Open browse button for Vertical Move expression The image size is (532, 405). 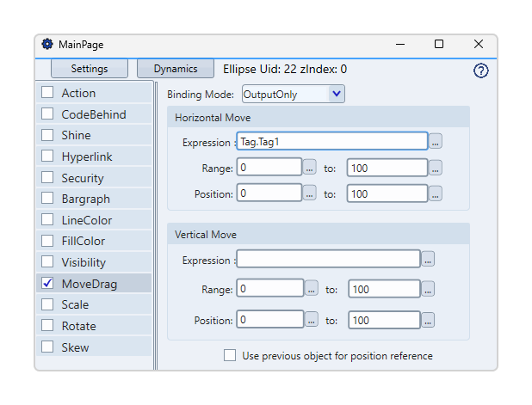tap(428, 259)
